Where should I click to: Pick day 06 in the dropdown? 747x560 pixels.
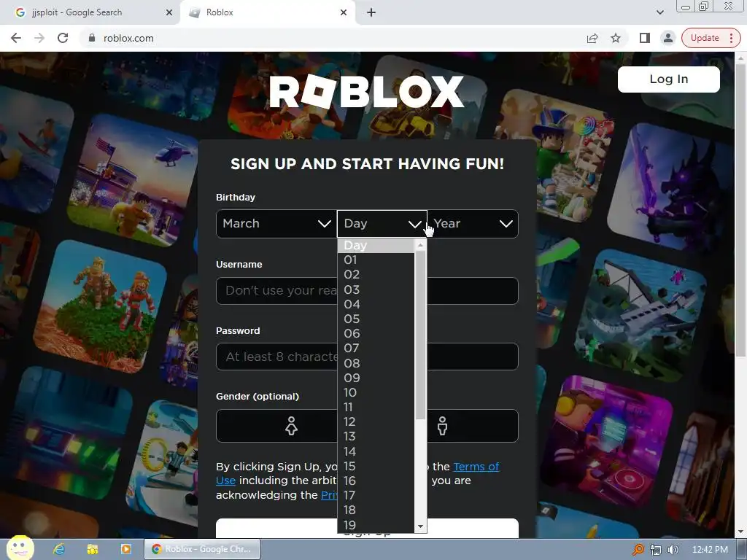[x=376, y=333]
